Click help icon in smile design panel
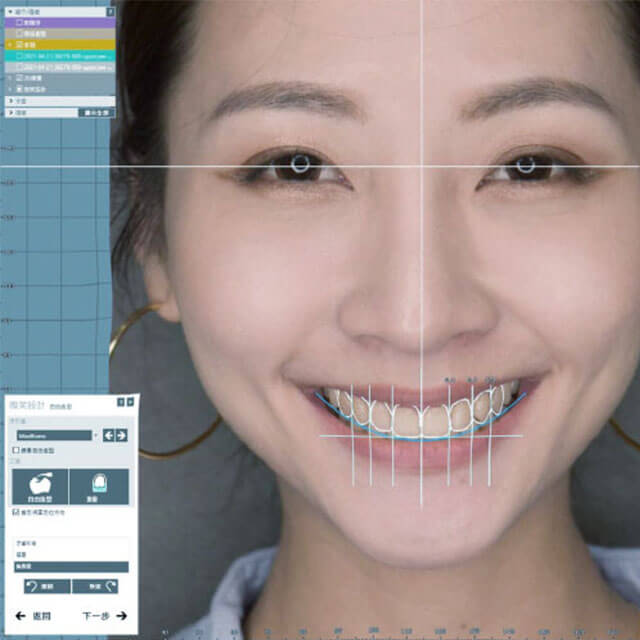 [121, 402]
